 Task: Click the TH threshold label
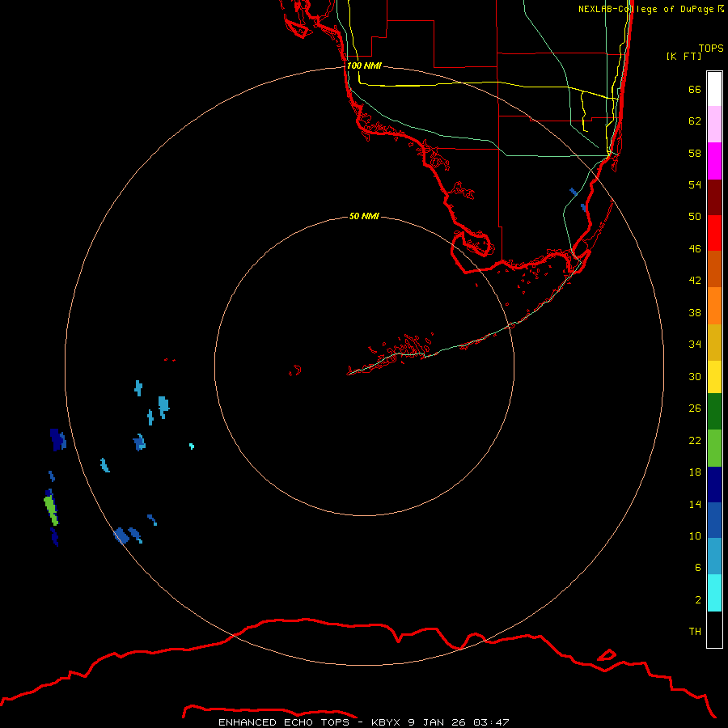pos(695,632)
